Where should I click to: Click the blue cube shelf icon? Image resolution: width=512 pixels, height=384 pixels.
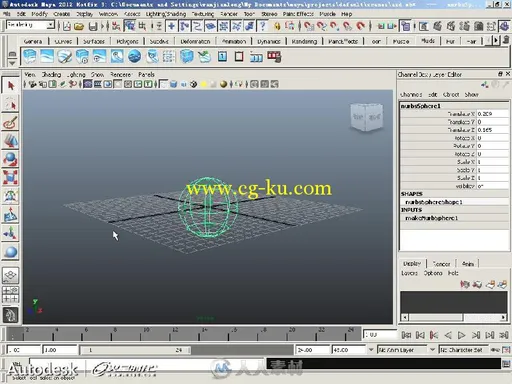click(187, 56)
